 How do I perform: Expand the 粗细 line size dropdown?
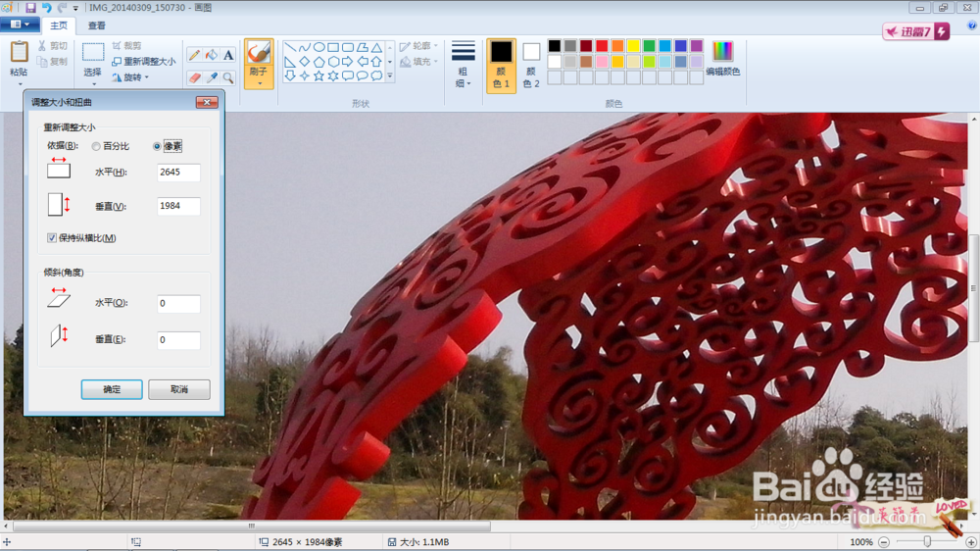point(464,65)
